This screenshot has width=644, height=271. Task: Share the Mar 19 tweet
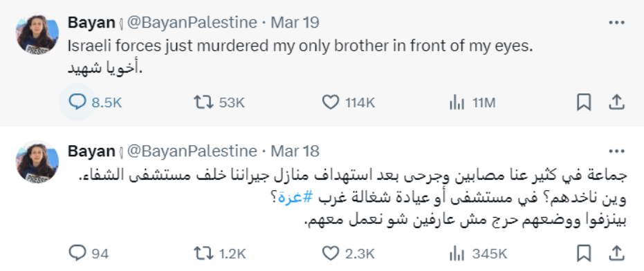tap(616, 102)
